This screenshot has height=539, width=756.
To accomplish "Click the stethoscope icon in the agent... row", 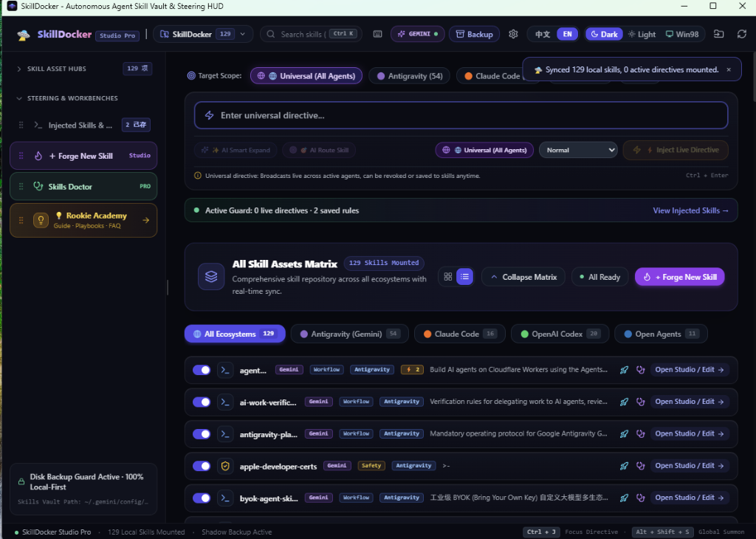I will pyautogui.click(x=640, y=370).
